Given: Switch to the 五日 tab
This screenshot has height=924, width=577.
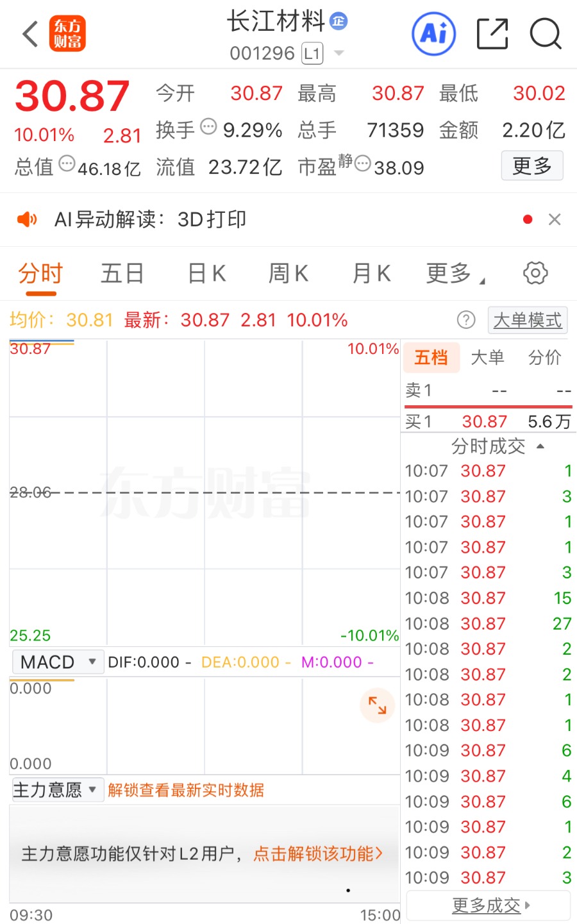Looking at the screenshot, I should click(121, 273).
